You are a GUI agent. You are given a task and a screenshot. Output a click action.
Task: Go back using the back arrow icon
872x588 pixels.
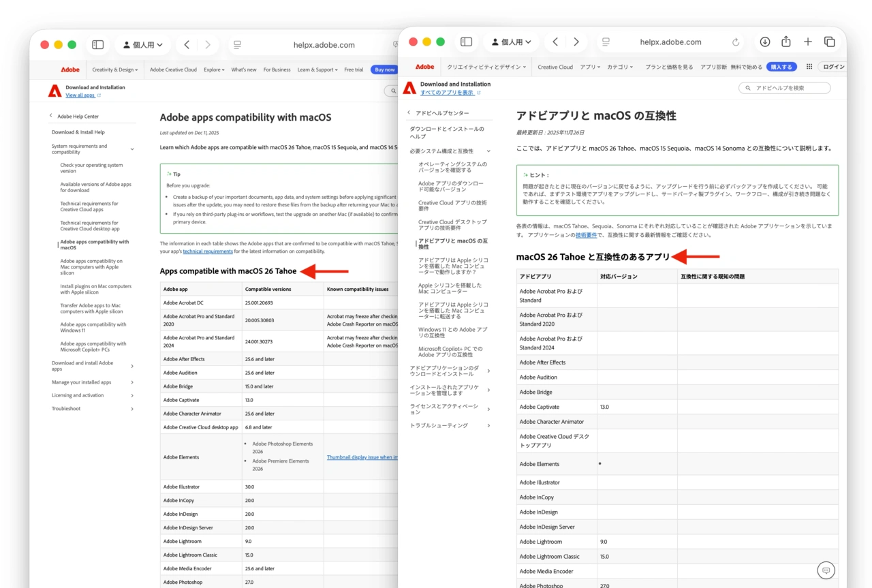point(555,42)
